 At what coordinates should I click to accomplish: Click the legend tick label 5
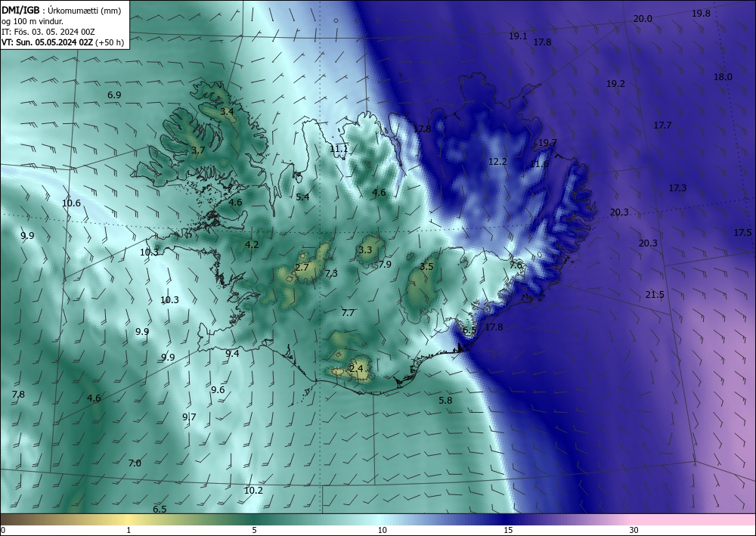[x=254, y=530]
